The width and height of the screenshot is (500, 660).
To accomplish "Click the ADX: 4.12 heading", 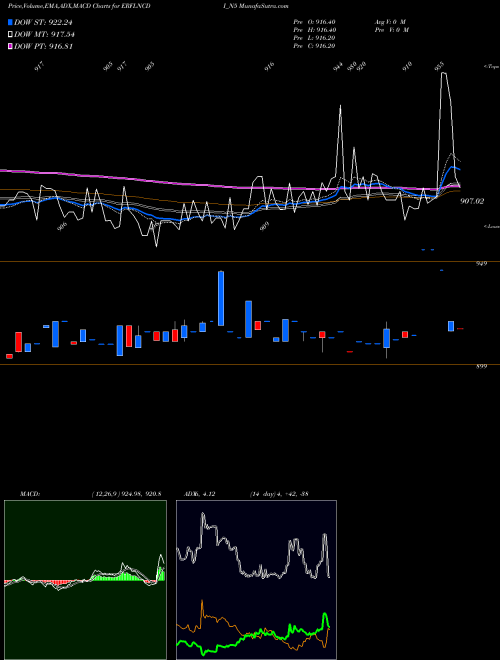I will click(199, 494).
